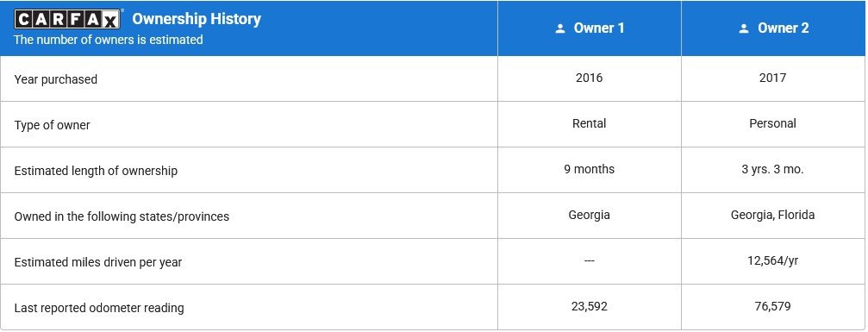Select the Rental owner type cell
The width and height of the screenshot is (868, 332).
tap(590, 123)
